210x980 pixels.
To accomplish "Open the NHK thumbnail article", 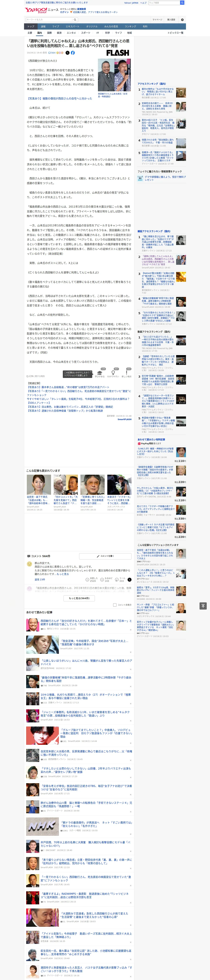I will coord(42,826).
